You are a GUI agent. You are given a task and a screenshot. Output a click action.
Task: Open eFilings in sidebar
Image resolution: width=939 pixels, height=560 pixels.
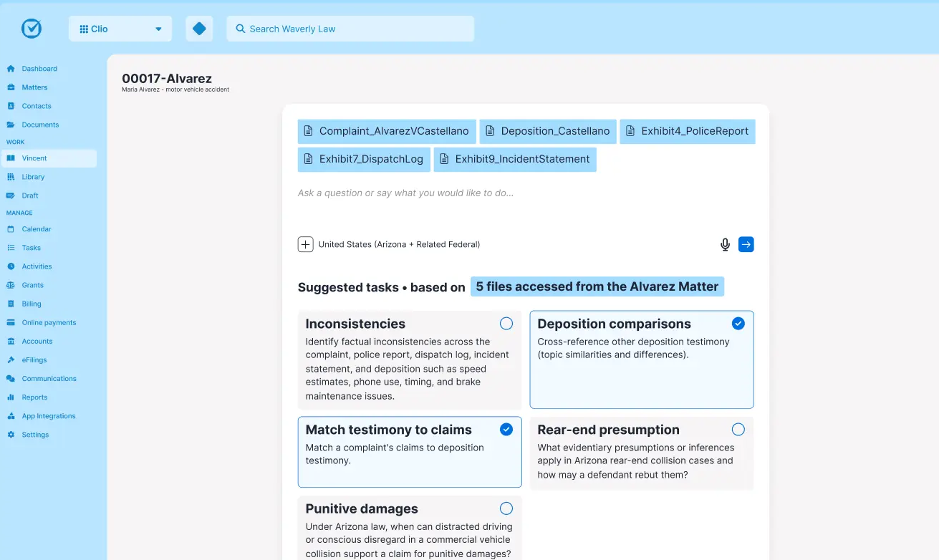34,360
